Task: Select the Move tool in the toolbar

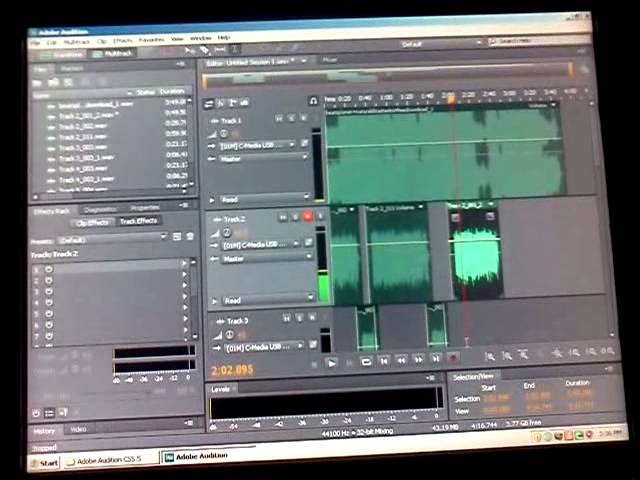Action: coord(189,51)
